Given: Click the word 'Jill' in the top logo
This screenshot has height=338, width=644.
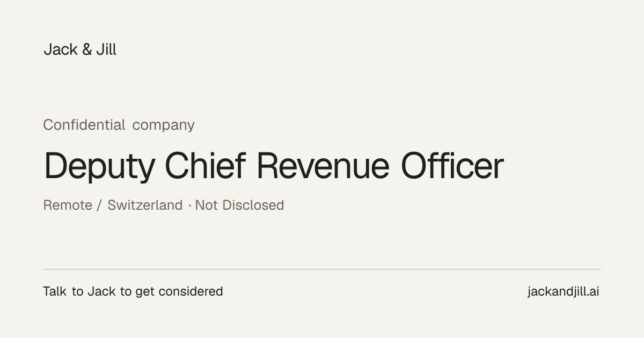Looking at the screenshot, I should pos(106,49).
